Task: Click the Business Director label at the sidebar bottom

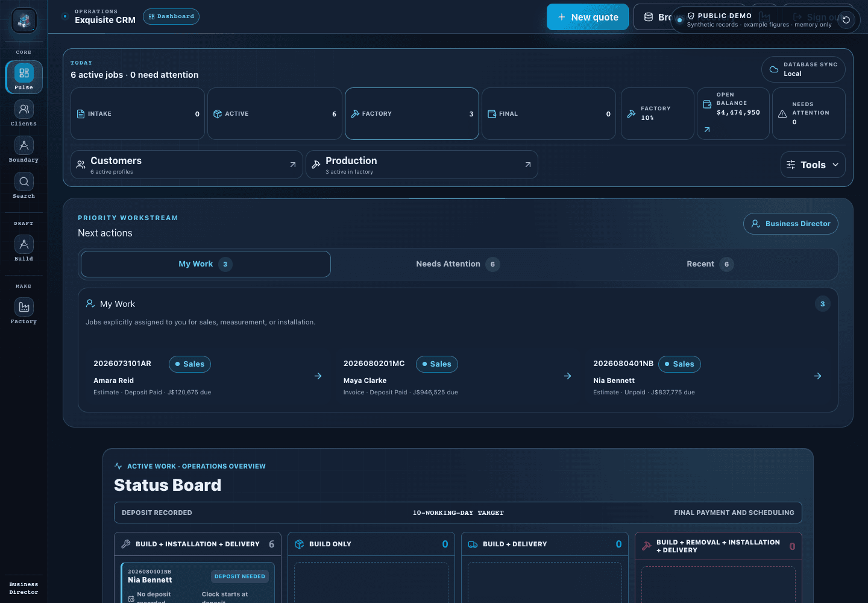Action: tap(24, 589)
